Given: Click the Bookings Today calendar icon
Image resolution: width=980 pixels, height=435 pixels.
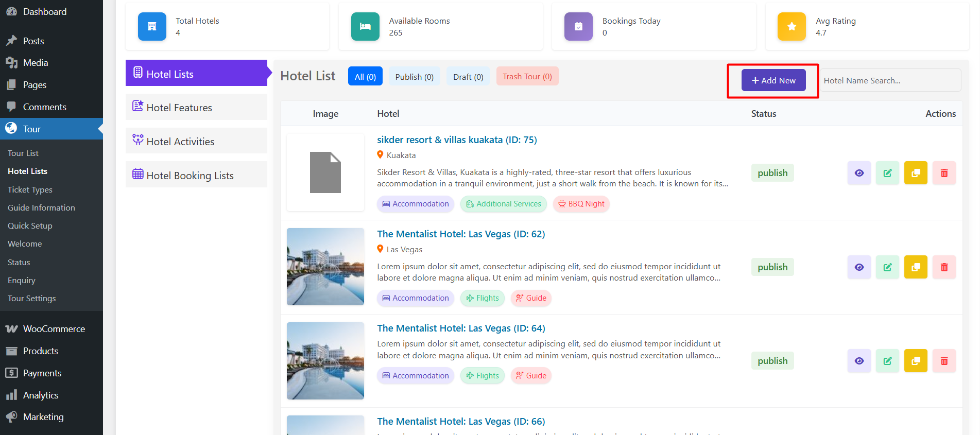Looking at the screenshot, I should (x=578, y=27).
